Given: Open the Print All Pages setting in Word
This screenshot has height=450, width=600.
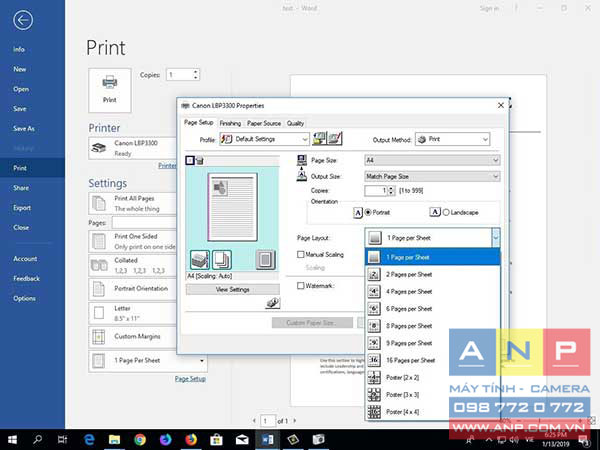Looking at the screenshot, I should pyautogui.click(x=133, y=203).
